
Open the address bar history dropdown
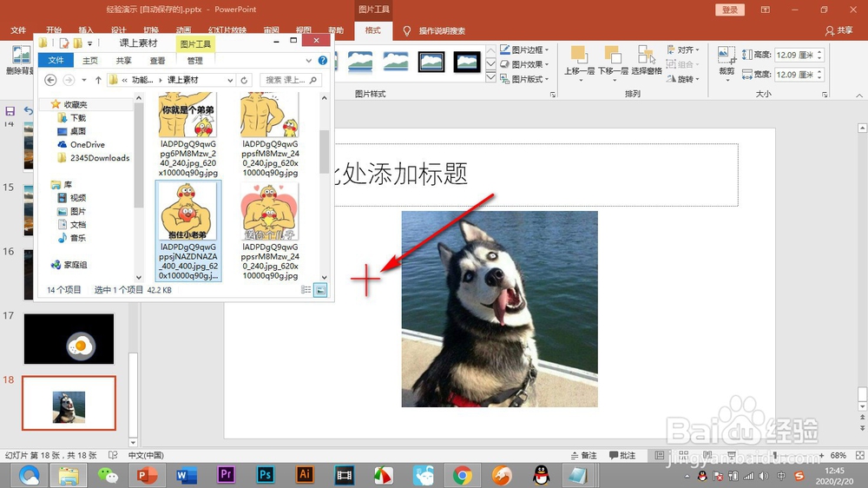click(230, 80)
